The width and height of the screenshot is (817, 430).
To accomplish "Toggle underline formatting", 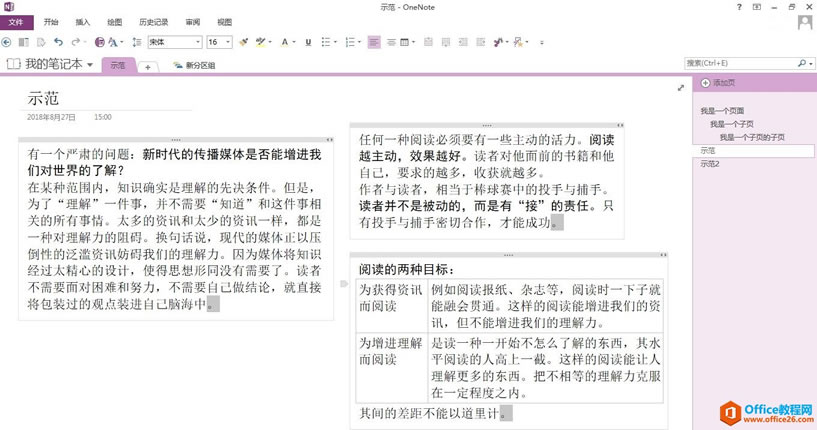I will tap(308, 42).
